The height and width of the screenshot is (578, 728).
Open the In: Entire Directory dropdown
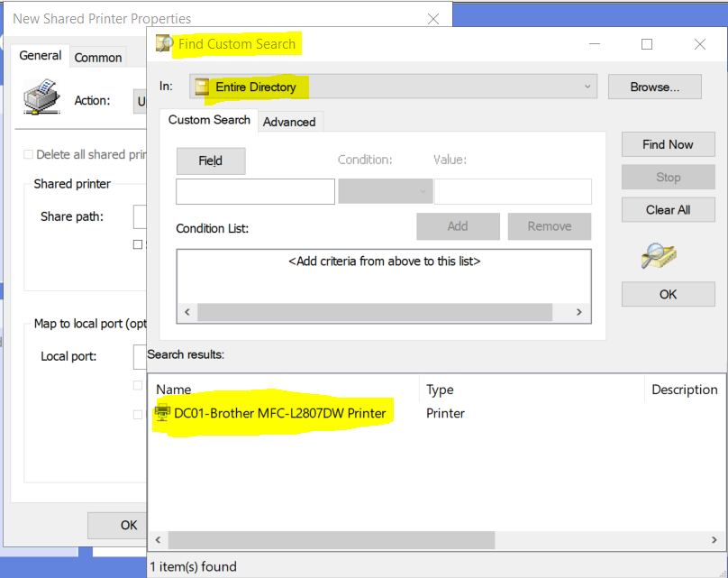(393, 87)
